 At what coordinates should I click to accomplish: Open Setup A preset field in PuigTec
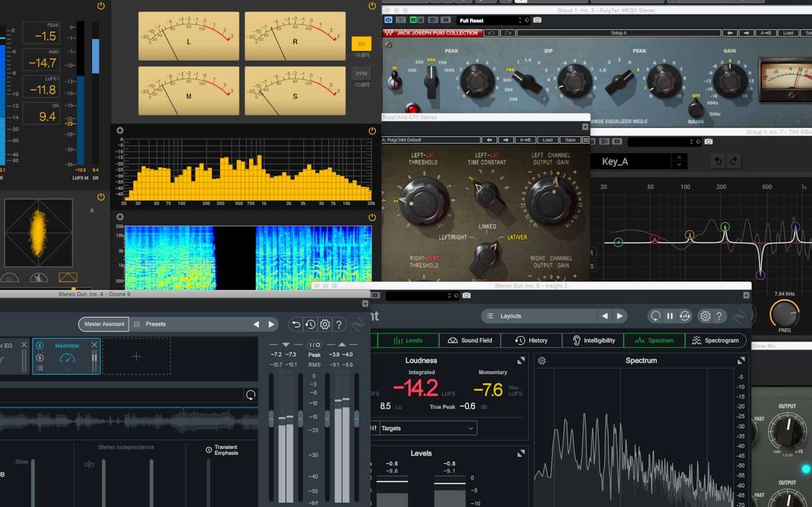point(619,33)
